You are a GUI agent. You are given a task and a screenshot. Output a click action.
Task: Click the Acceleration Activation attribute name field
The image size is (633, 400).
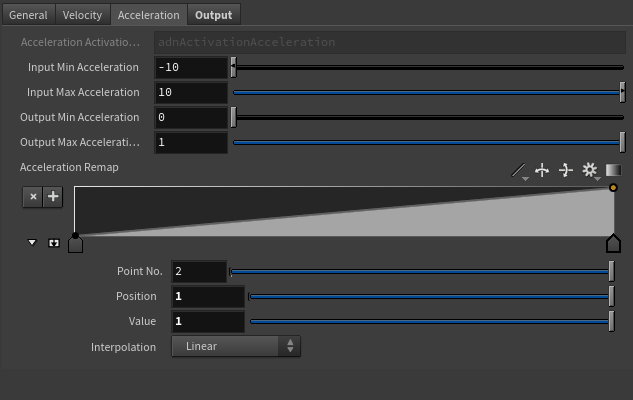click(390, 42)
